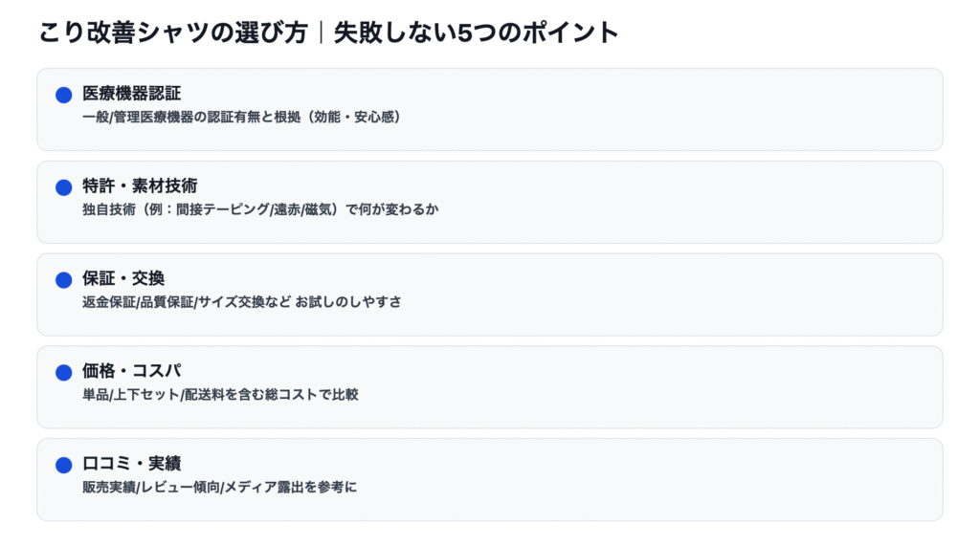This screenshot has height=546, width=980.
Task: Click blank space inside the 価格・コスパ card
Action: click(x=670, y=386)
